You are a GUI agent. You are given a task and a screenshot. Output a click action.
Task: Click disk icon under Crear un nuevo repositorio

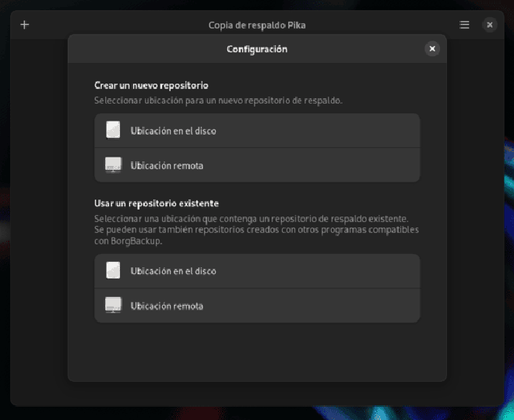[x=113, y=130]
